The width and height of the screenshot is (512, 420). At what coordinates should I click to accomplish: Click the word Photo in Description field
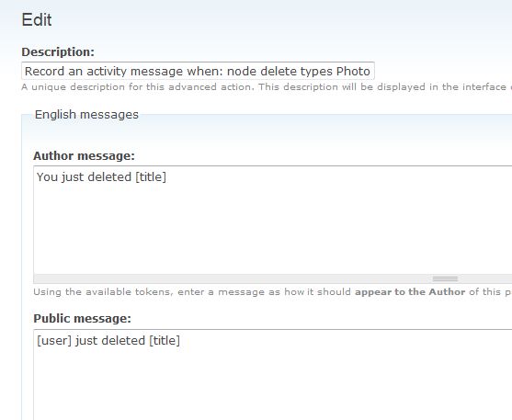pyautogui.click(x=353, y=71)
